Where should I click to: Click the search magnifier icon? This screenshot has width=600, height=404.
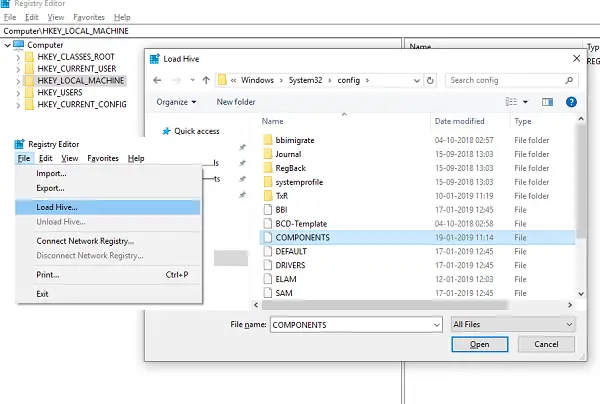click(569, 80)
